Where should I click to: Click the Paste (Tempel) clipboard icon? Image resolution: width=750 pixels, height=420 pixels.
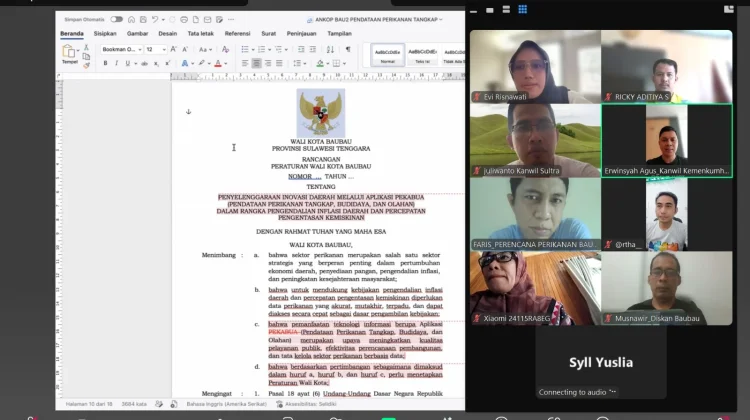(x=68, y=51)
